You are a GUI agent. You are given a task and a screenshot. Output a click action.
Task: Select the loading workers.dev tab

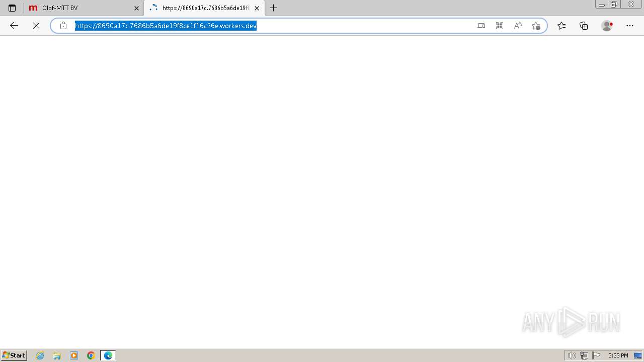[204, 8]
